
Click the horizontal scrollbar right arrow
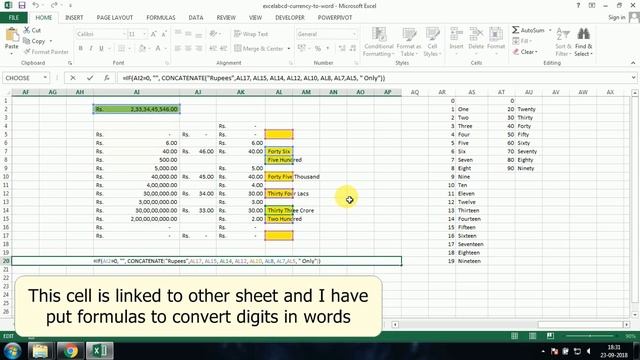pos(626,324)
